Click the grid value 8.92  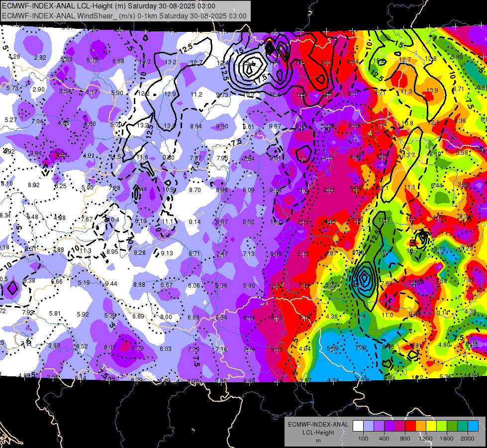pos(34,185)
